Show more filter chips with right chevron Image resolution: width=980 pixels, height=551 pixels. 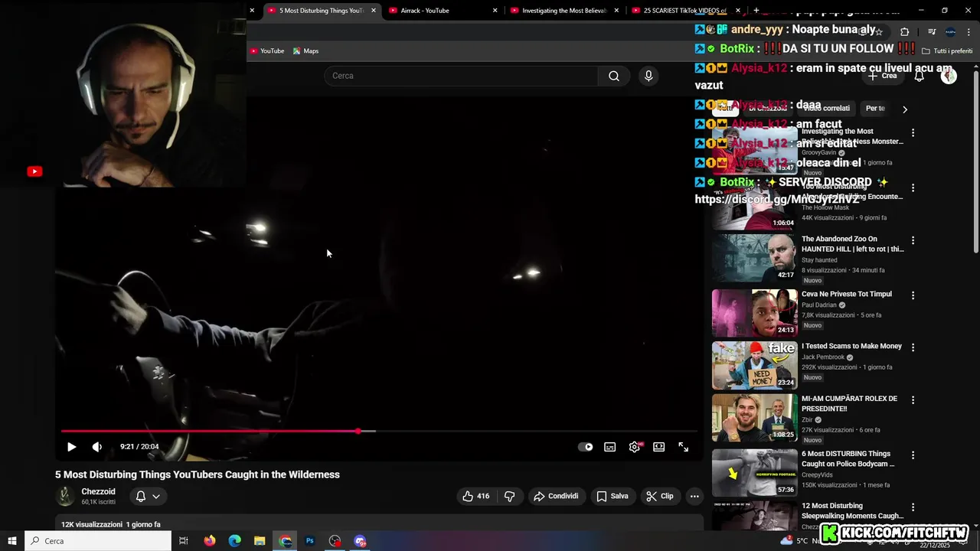click(x=905, y=109)
